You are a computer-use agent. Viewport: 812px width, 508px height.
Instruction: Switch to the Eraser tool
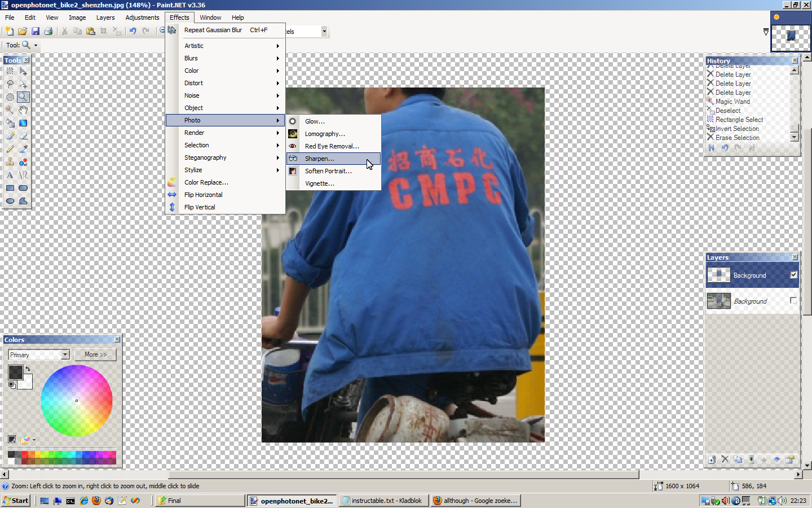click(x=23, y=135)
